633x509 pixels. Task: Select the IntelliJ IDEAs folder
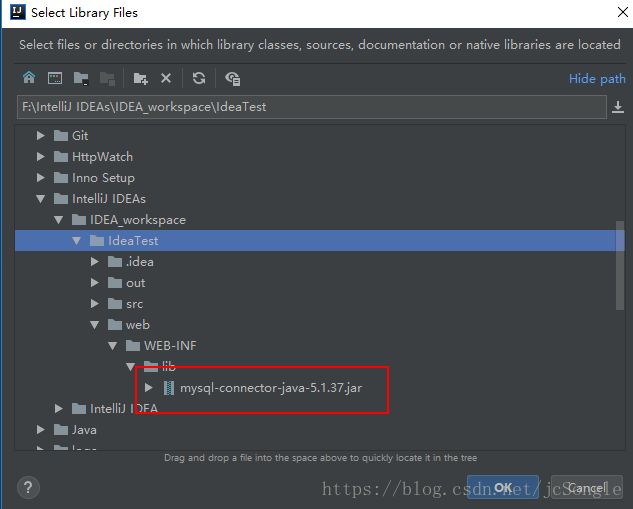click(x=109, y=199)
